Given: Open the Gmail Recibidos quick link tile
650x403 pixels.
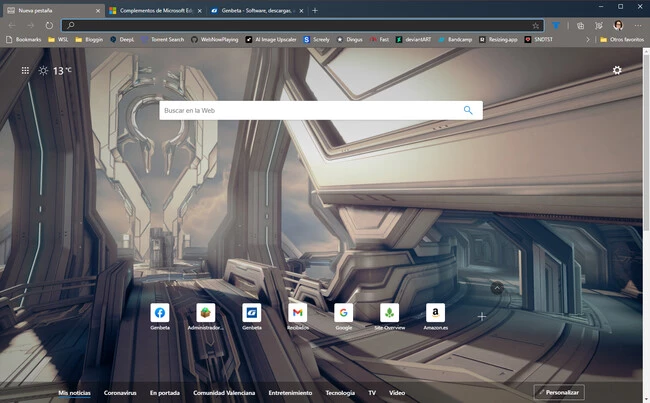Looking at the screenshot, I should pyautogui.click(x=297, y=313).
